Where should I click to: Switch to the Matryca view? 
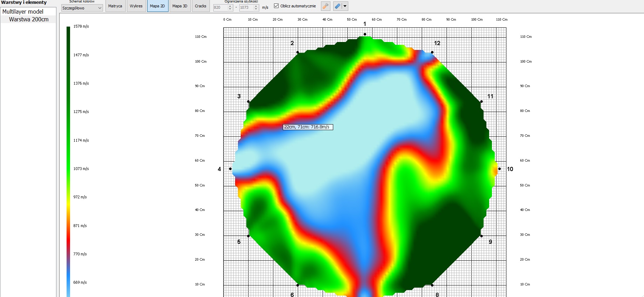click(115, 6)
